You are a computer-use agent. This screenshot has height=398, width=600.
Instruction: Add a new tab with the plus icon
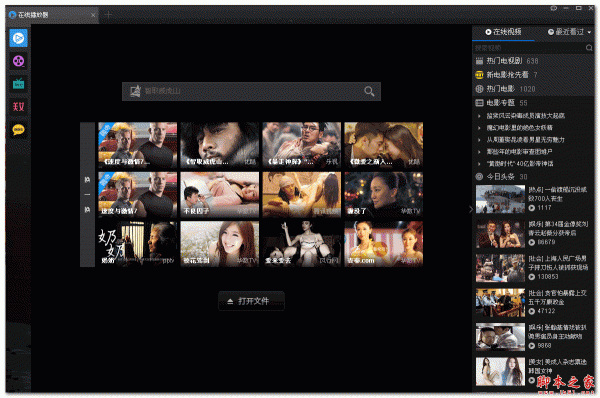[x=108, y=15]
